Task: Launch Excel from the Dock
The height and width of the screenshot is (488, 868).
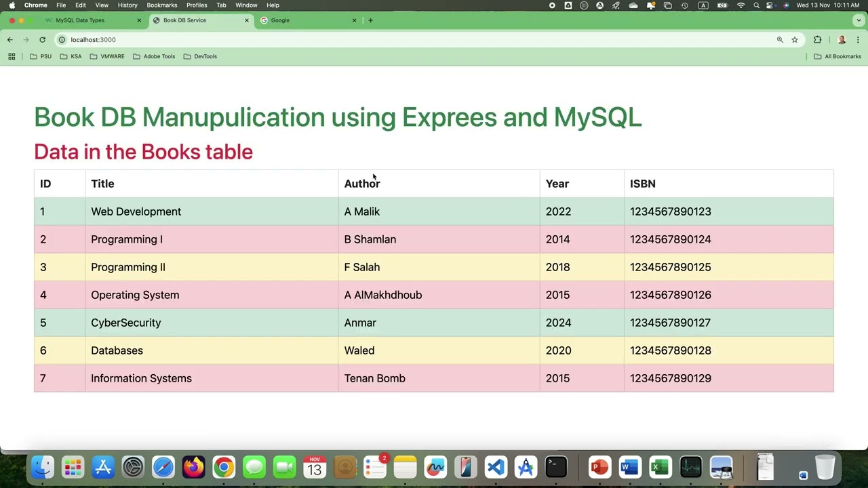Action: 660,467
